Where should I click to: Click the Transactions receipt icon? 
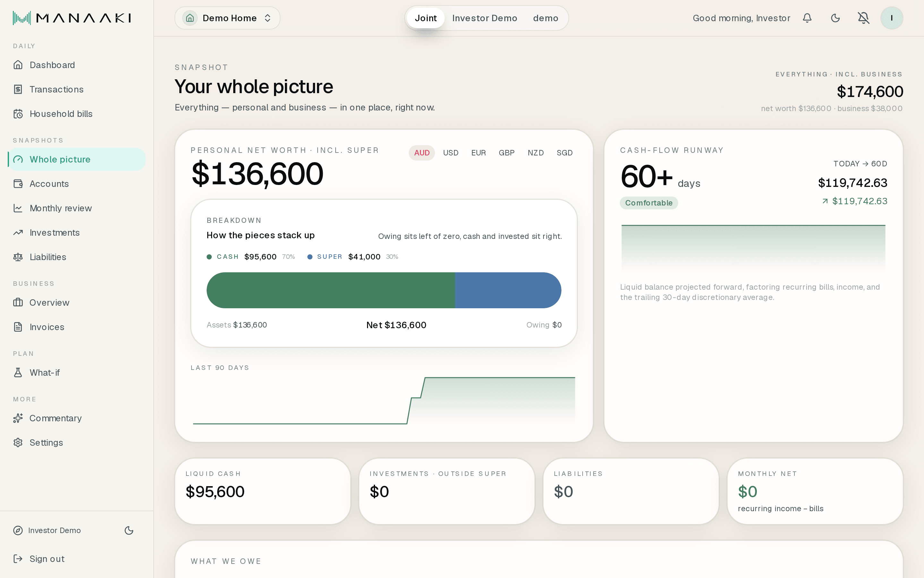[18, 90]
